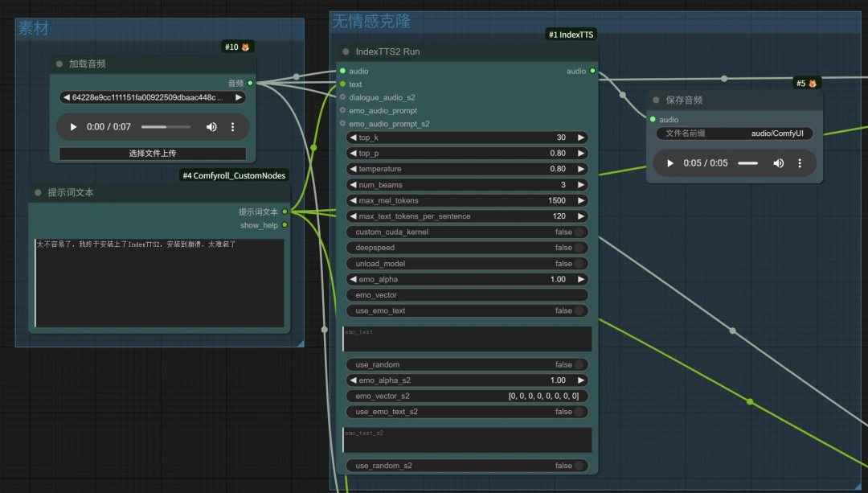The width and height of the screenshot is (868, 493).
Task: Click the 选择文件上传 upload button
Action: [x=153, y=154]
